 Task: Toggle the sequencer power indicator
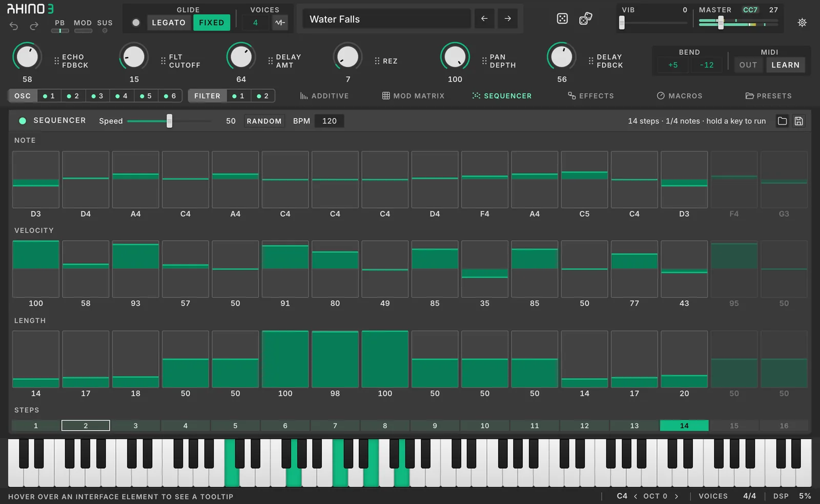(x=23, y=121)
